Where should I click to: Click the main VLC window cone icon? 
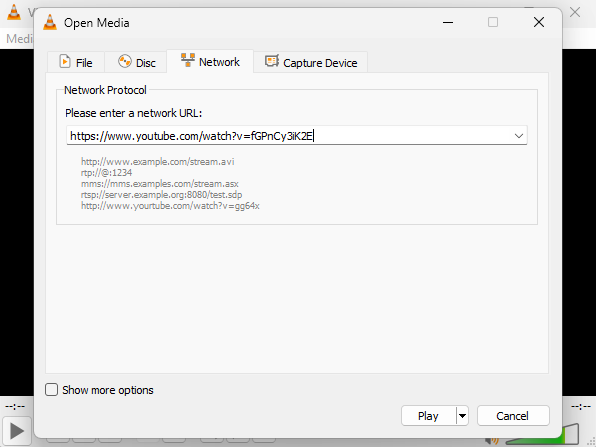pyautogui.click(x=14, y=12)
